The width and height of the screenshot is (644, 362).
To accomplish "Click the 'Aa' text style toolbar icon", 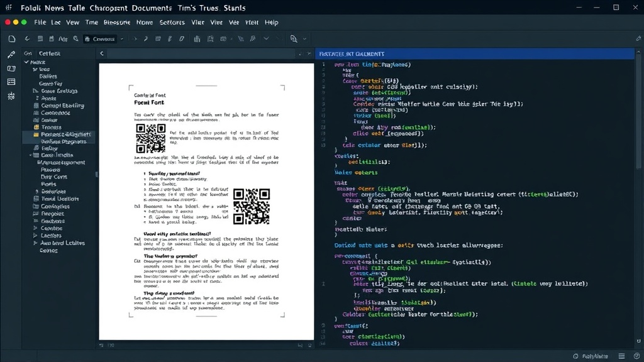I will pyautogui.click(x=63, y=39).
